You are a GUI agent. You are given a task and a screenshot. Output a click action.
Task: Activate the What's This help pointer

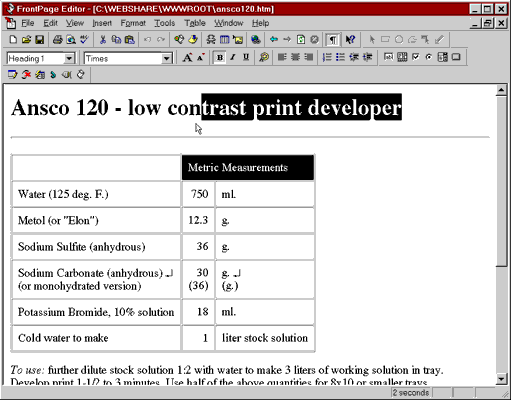[350, 40]
